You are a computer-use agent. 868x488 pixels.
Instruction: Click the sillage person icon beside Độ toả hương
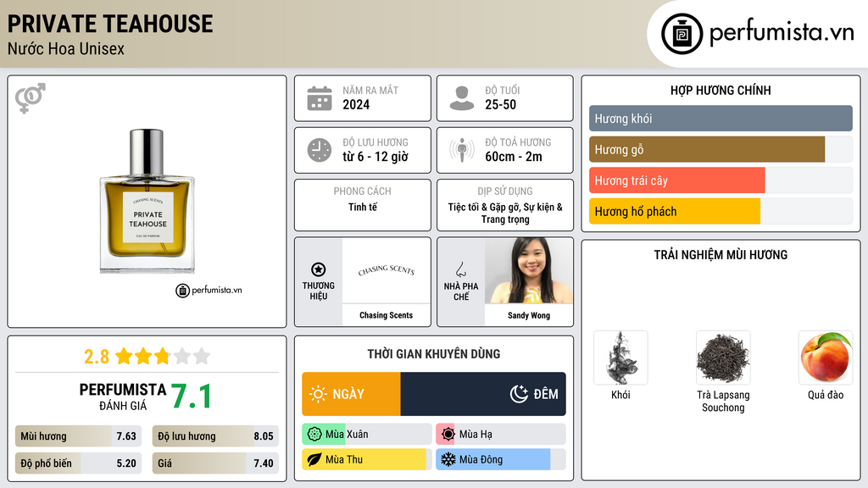point(462,150)
